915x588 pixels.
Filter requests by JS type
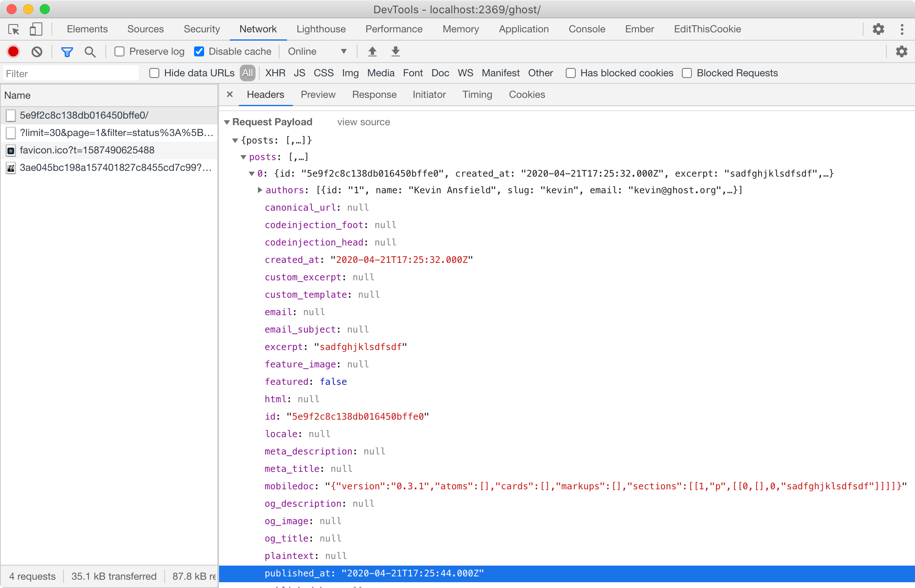click(x=299, y=73)
